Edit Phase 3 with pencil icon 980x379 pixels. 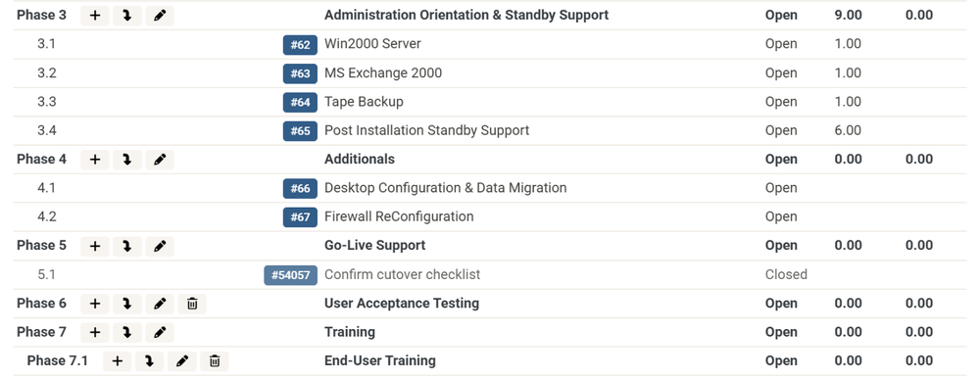click(160, 15)
